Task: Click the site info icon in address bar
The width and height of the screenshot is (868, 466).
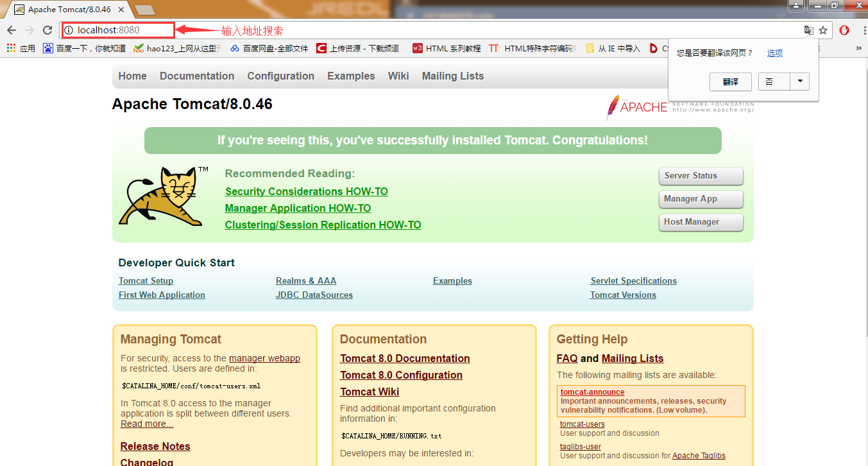Action: click(69, 30)
